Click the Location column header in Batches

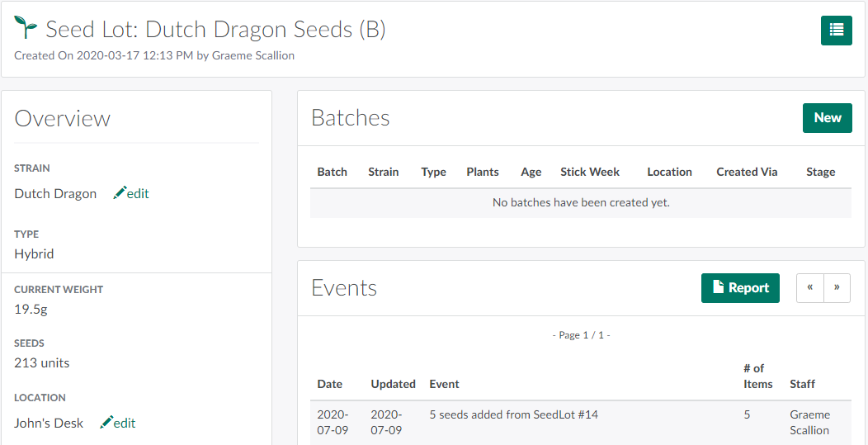(669, 172)
